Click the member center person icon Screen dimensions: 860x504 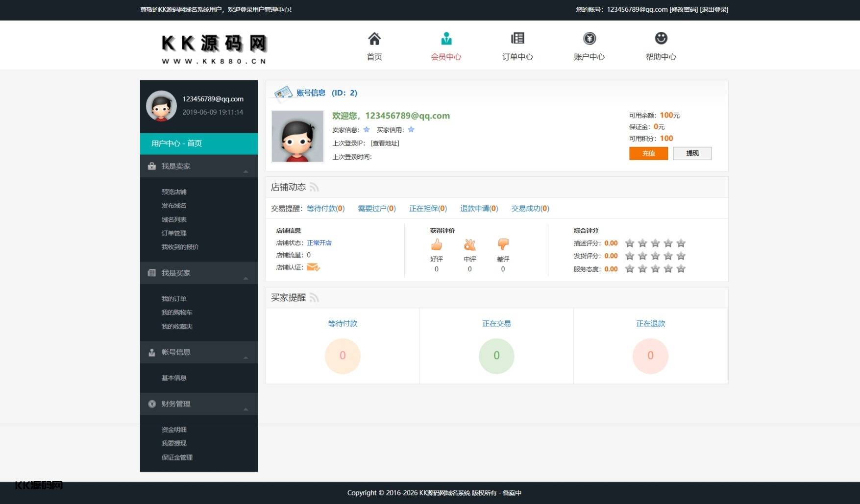[446, 38]
